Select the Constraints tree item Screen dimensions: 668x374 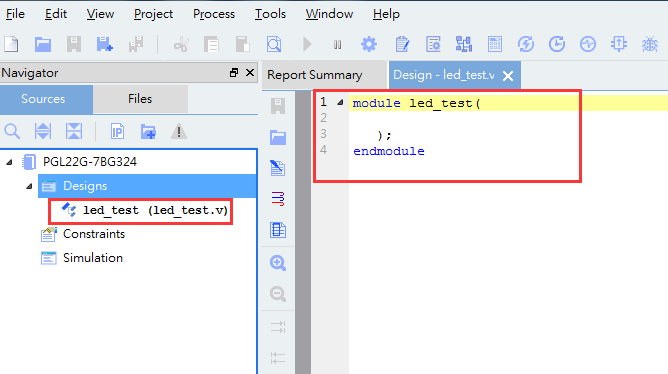[94, 234]
